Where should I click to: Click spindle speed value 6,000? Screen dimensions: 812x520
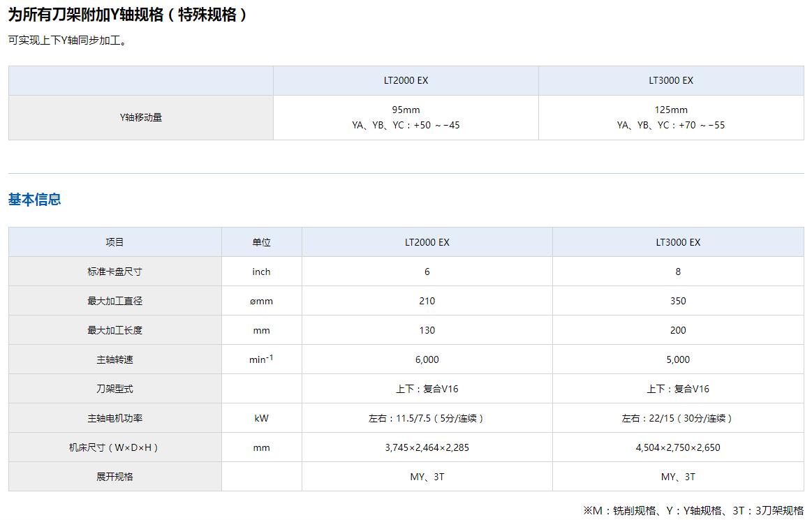[x=427, y=359]
